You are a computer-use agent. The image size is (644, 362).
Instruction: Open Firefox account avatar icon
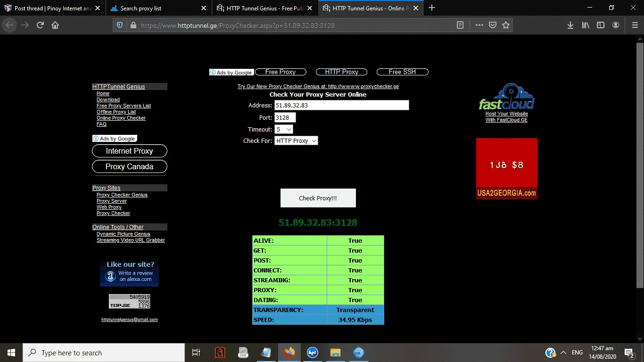coord(616,25)
